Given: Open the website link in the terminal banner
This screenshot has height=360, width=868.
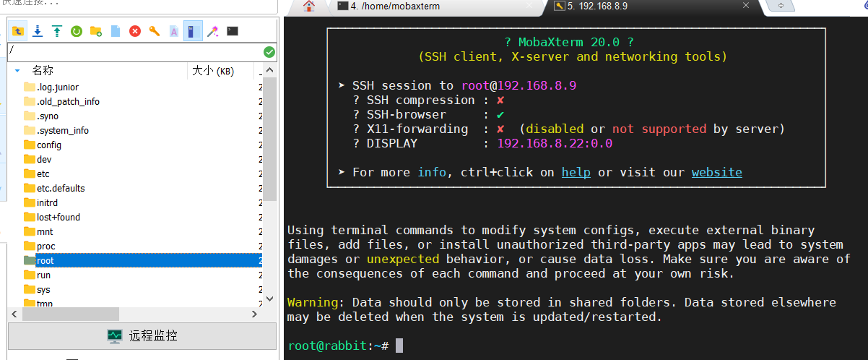Looking at the screenshot, I should [716, 172].
